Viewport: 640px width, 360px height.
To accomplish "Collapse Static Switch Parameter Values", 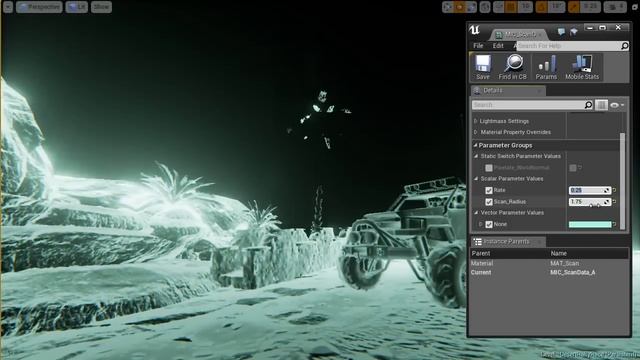I will click(x=476, y=156).
